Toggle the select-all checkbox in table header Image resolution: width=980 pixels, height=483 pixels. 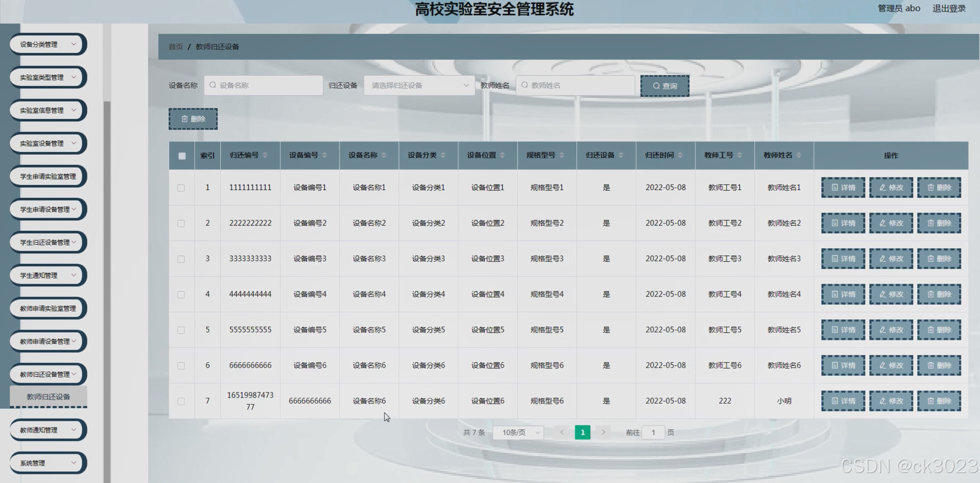coord(182,156)
